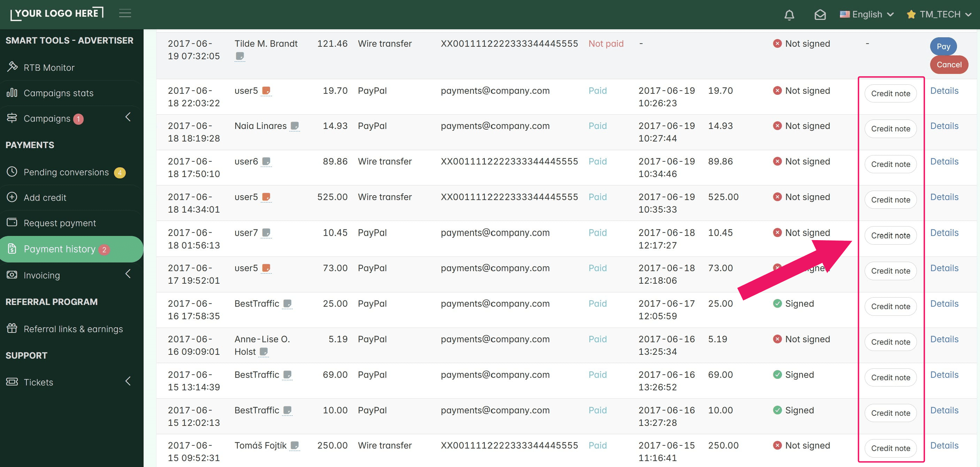This screenshot has height=467, width=980.
Task: Click Signed status in BestTraffic 25.00 row
Action: (x=793, y=304)
